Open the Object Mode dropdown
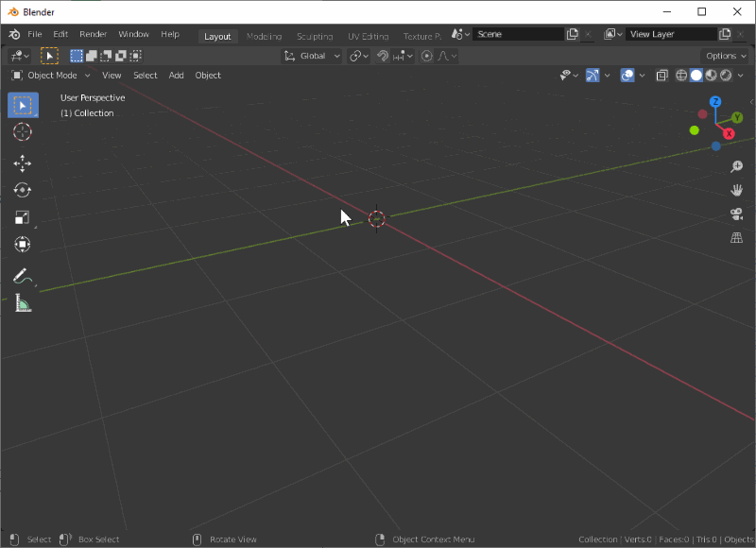The height and width of the screenshot is (548, 756). tap(52, 75)
